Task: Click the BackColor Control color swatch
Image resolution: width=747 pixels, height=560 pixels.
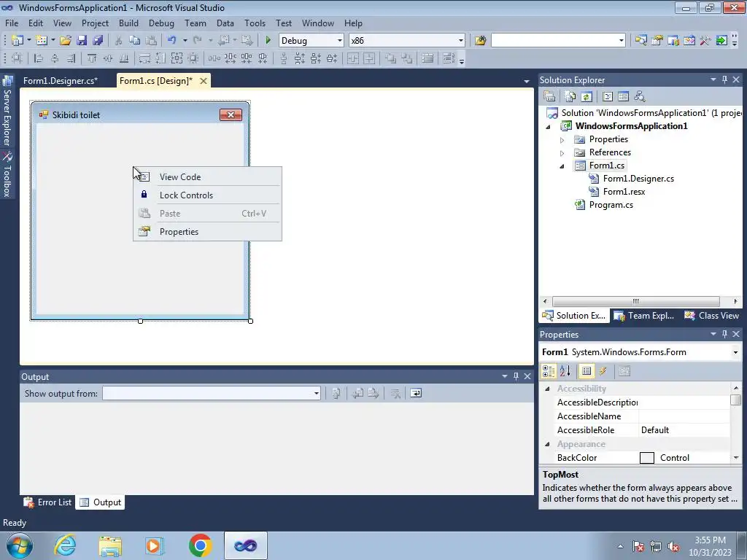Action: 646,458
